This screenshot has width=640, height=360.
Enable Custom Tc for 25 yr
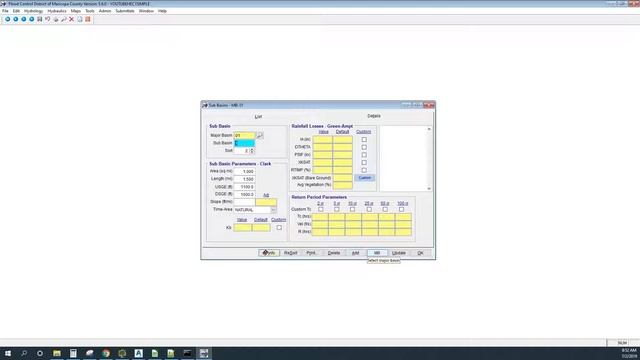(369, 209)
